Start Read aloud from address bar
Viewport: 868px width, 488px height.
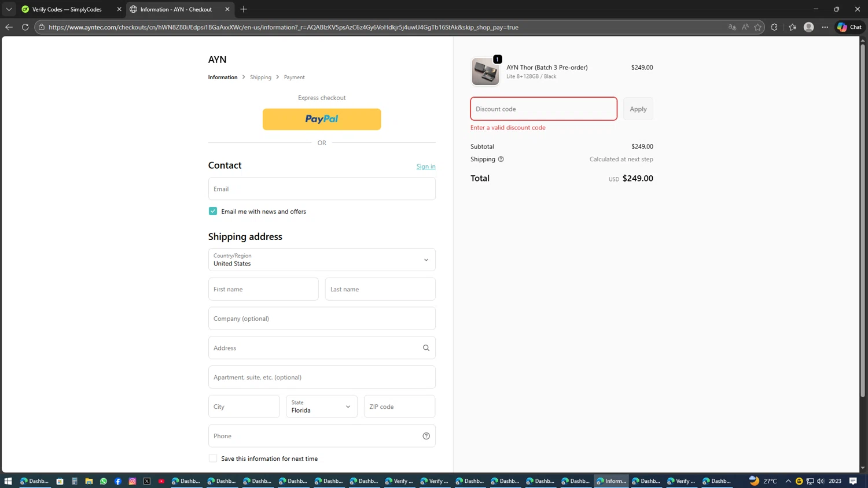[x=745, y=27]
